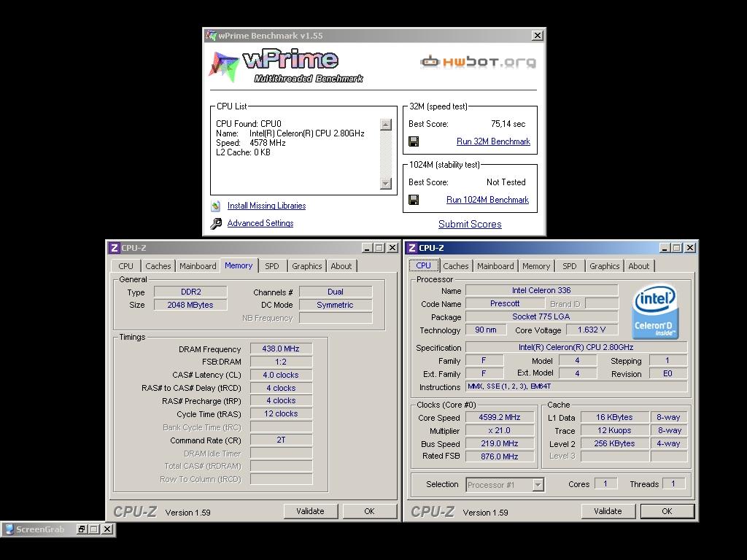Switch to Mainboard tab in left CPU-Z
This screenshot has width=747, height=560.
(x=198, y=266)
